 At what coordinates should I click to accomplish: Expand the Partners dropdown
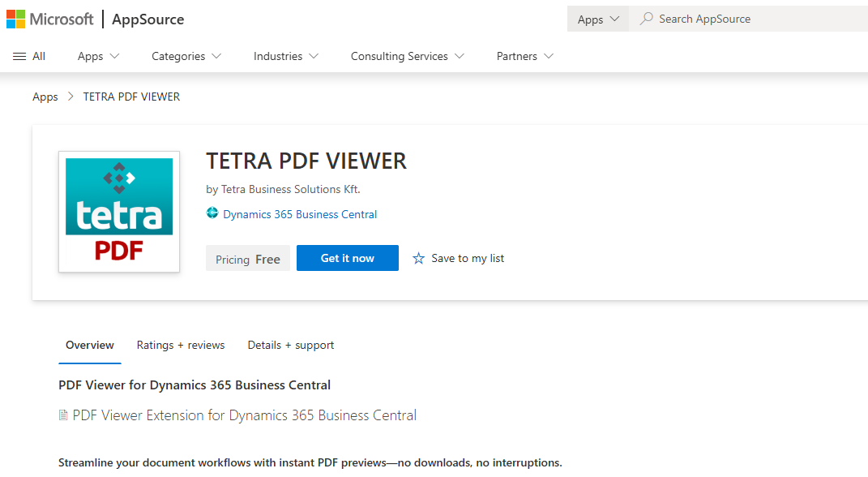pyautogui.click(x=524, y=56)
